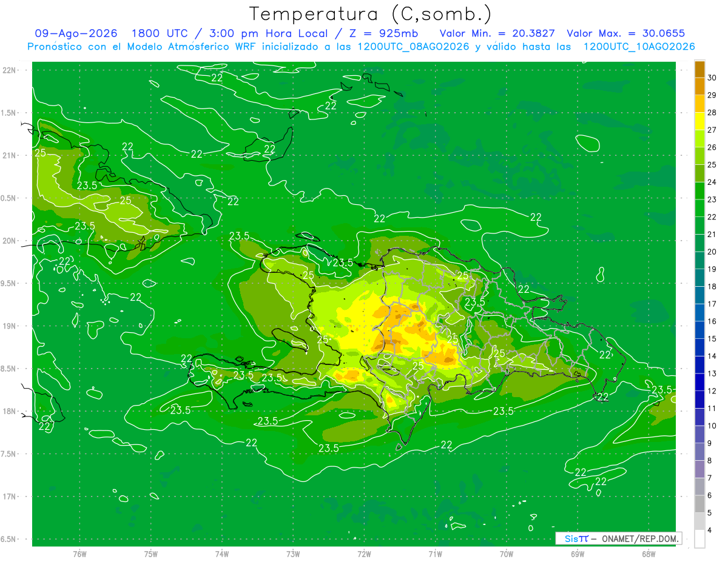The image size is (728, 562).
Task: Click legend value label '30'
Action: click(x=712, y=78)
